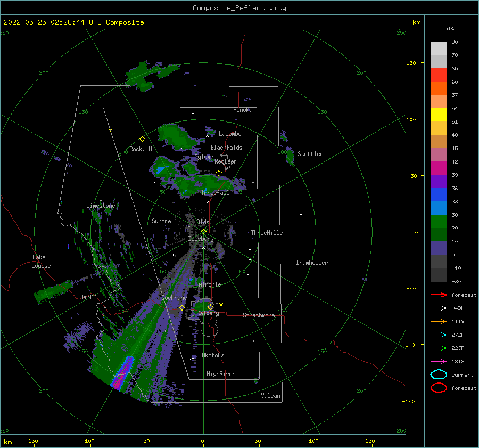Select the magenta 18TS arrow legend icon
479x448 pixels.
[439, 362]
